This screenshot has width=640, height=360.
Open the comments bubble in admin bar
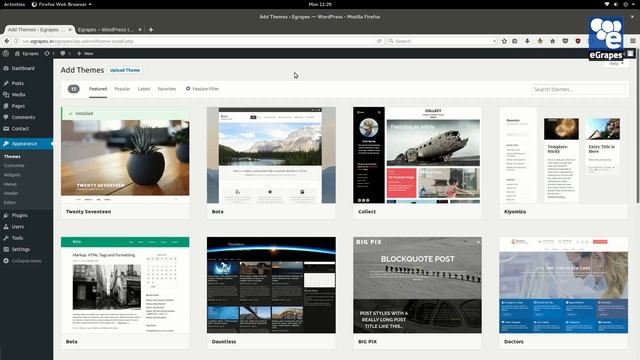[65, 53]
